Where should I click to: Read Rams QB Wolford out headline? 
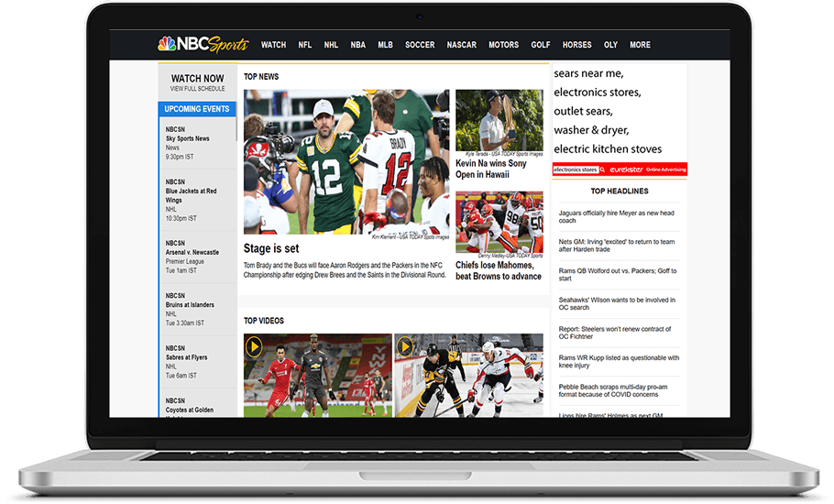618,275
